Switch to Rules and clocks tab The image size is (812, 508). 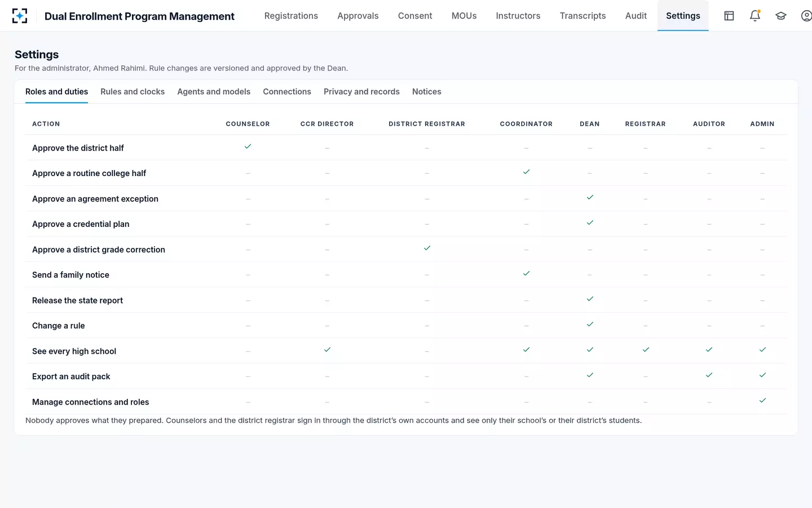(133, 91)
